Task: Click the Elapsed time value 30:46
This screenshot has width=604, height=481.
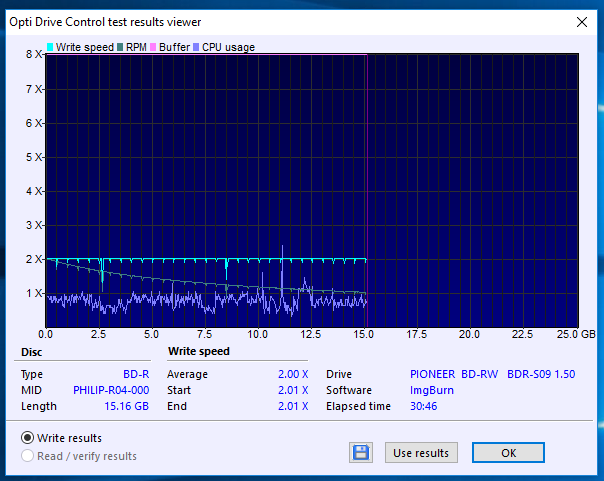Action: click(x=423, y=406)
